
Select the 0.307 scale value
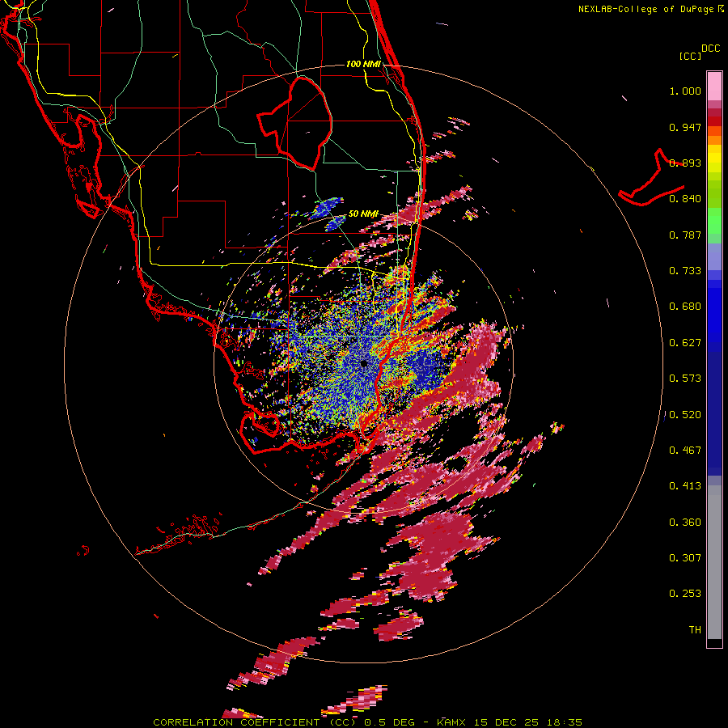(685, 558)
